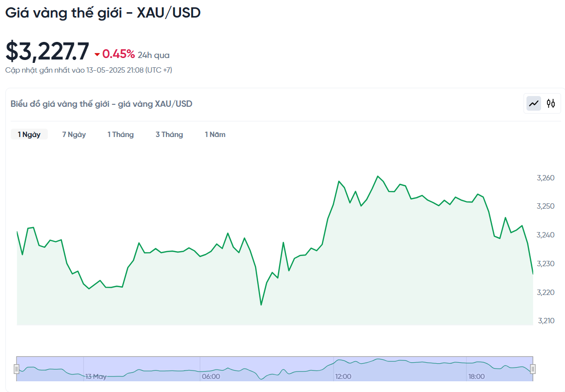
Task: Click the 0.45% change percentage
Action: pos(118,54)
